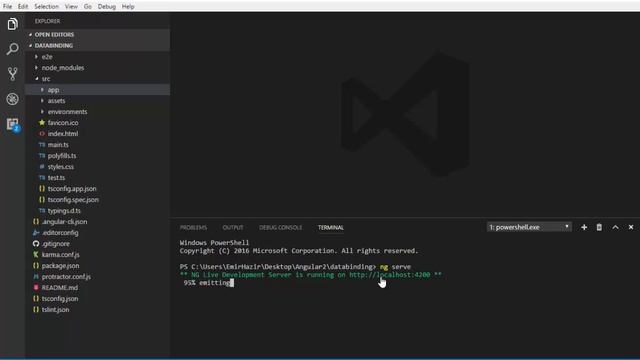Screen dimensions: 640x360
Task: Collapse the DATABINDING section
Action: (x=98, y=46)
